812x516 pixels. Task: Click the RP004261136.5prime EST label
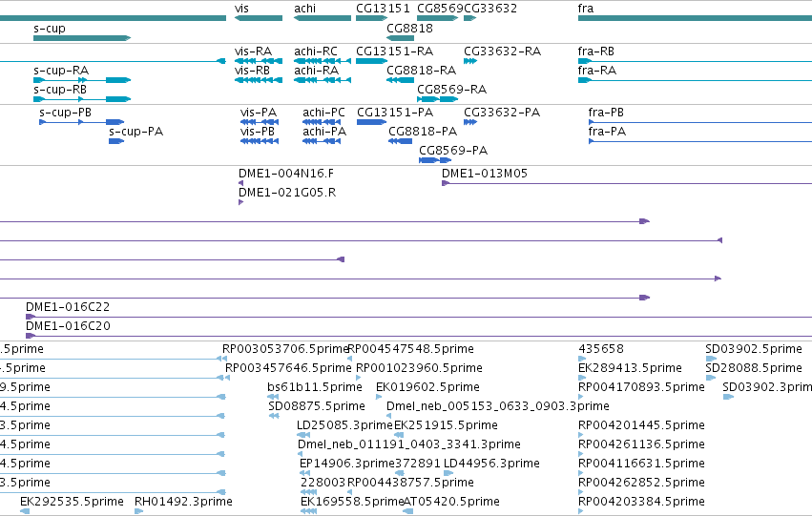coord(641,444)
